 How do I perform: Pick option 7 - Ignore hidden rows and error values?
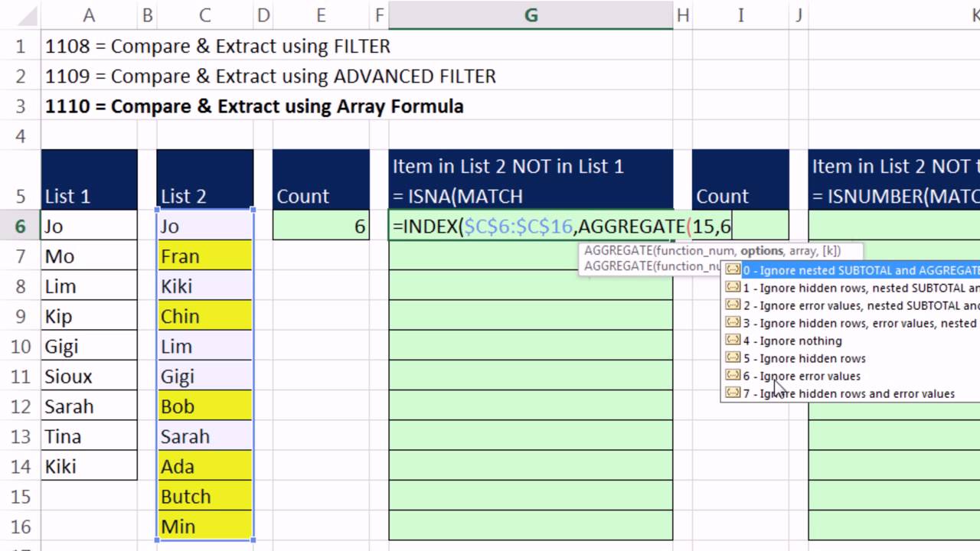(852, 393)
